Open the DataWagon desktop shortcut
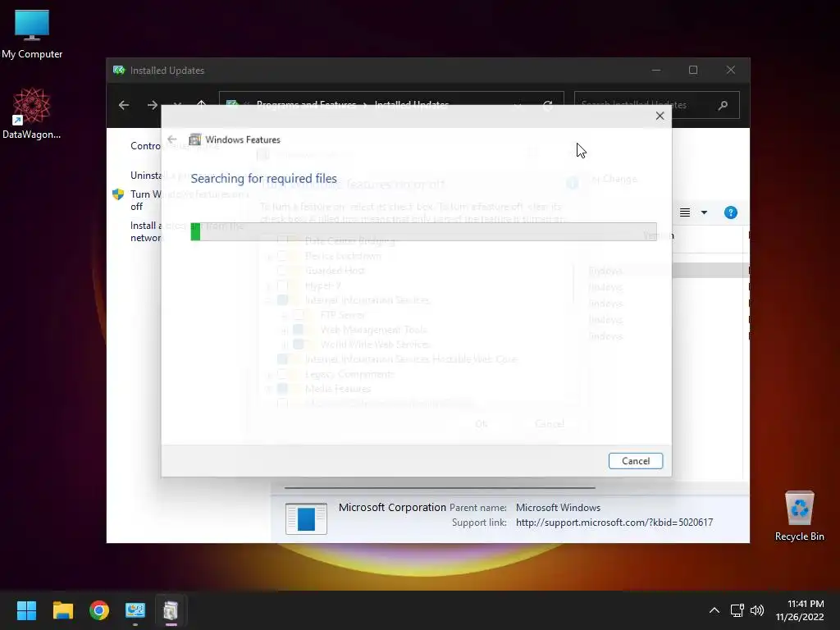 (x=31, y=113)
